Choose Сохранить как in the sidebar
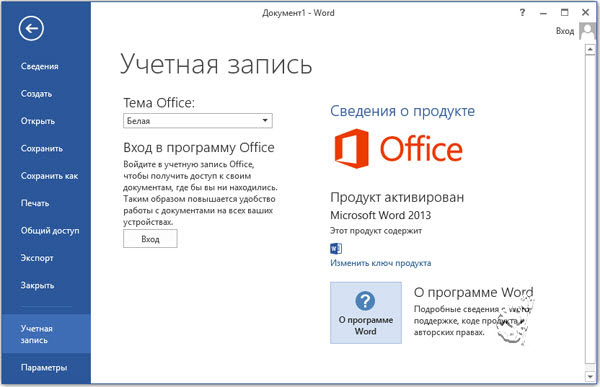 pyautogui.click(x=49, y=176)
